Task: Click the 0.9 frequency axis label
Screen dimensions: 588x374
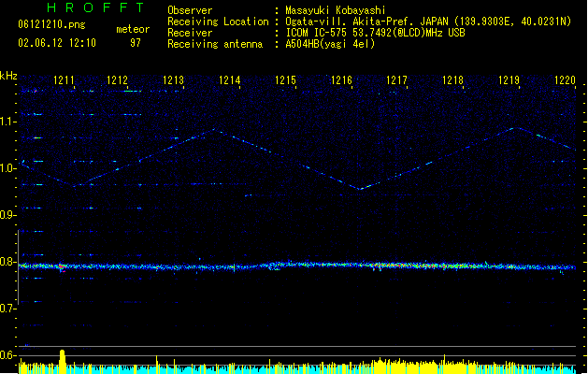Action: pos(7,215)
